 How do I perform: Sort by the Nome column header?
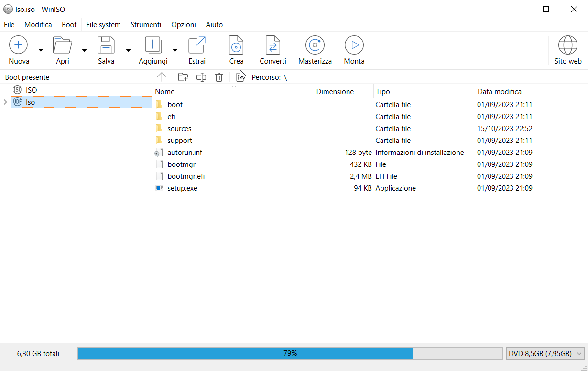pyautogui.click(x=233, y=91)
